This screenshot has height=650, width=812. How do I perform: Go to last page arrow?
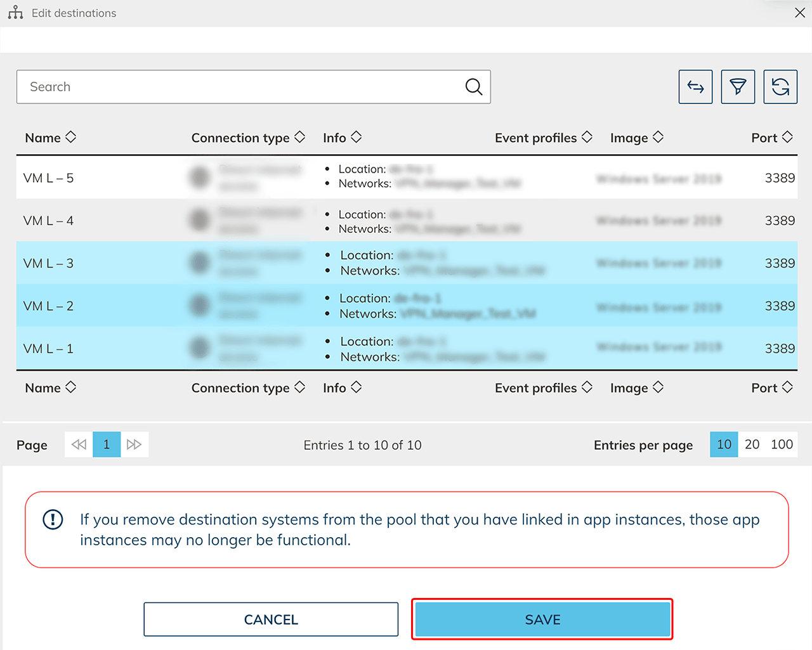(x=134, y=445)
